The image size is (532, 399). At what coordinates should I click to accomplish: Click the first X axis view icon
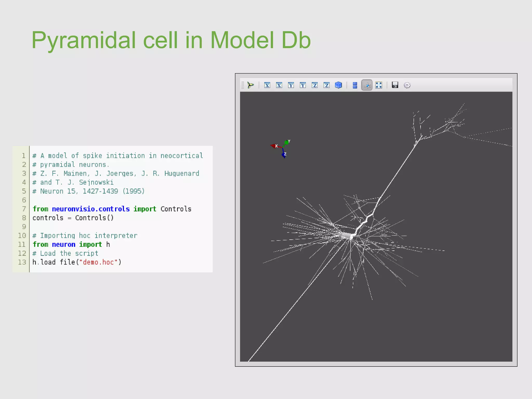click(267, 85)
